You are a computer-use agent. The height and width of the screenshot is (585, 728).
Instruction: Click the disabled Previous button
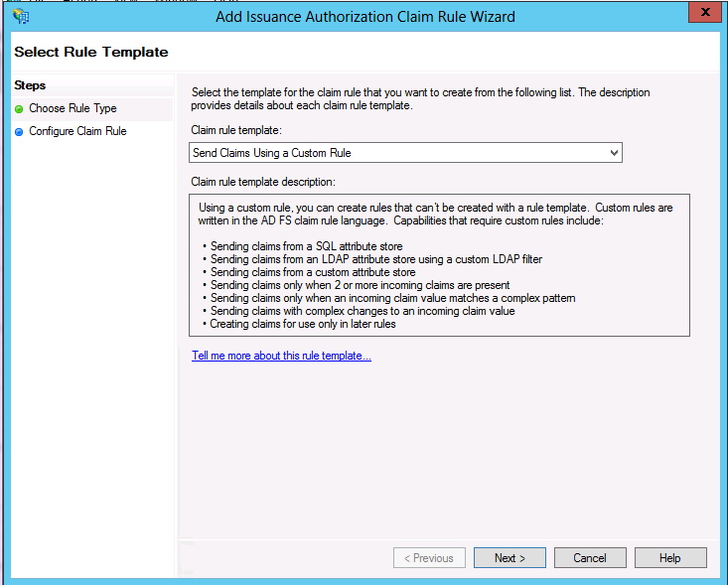point(429,557)
